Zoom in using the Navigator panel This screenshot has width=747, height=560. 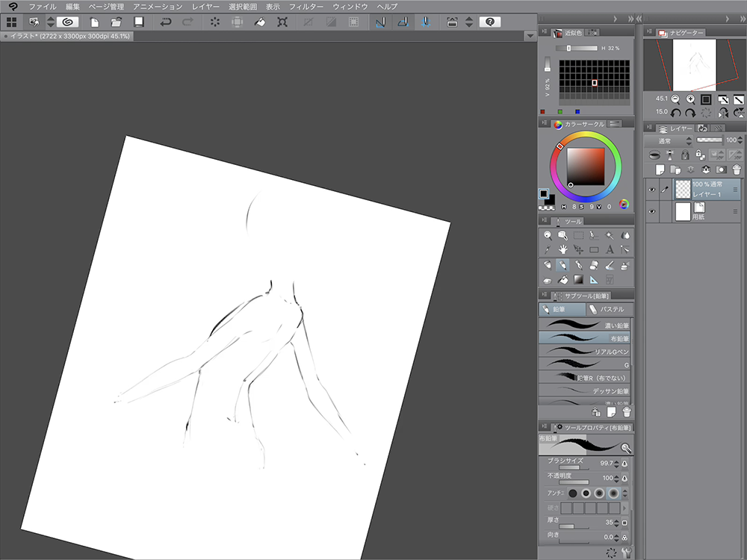click(x=690, y=99)
